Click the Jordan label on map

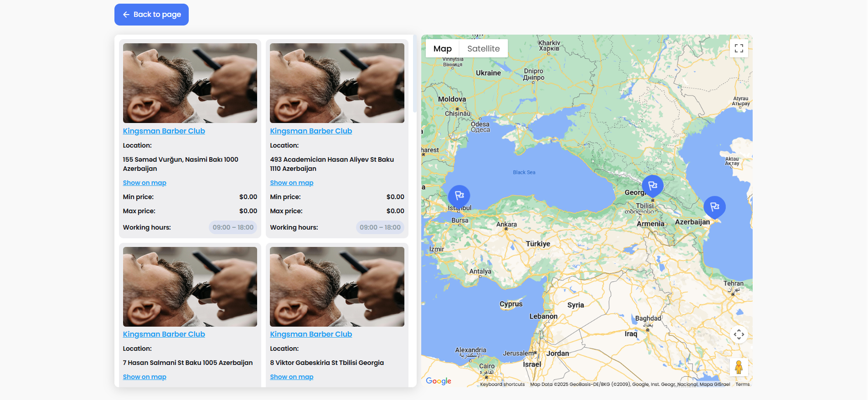point(558,354)
